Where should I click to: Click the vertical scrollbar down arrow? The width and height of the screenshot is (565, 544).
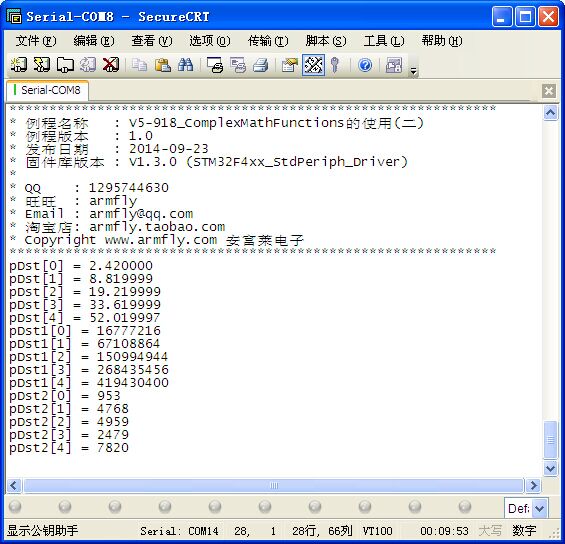tap(550, 468)
